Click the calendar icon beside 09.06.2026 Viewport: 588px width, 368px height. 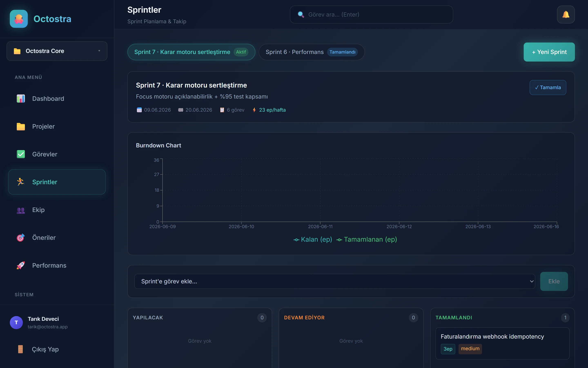pos(139,110)
